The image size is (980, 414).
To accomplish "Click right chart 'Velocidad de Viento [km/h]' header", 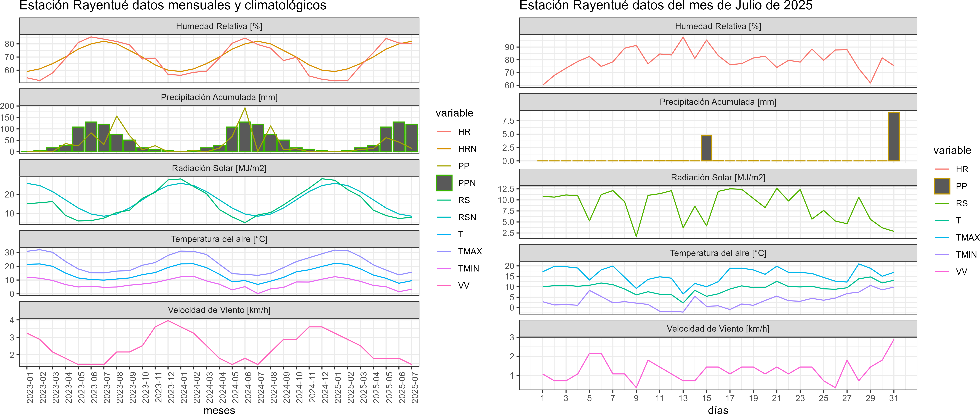I will pyautogui.click(x=718, y=328).
